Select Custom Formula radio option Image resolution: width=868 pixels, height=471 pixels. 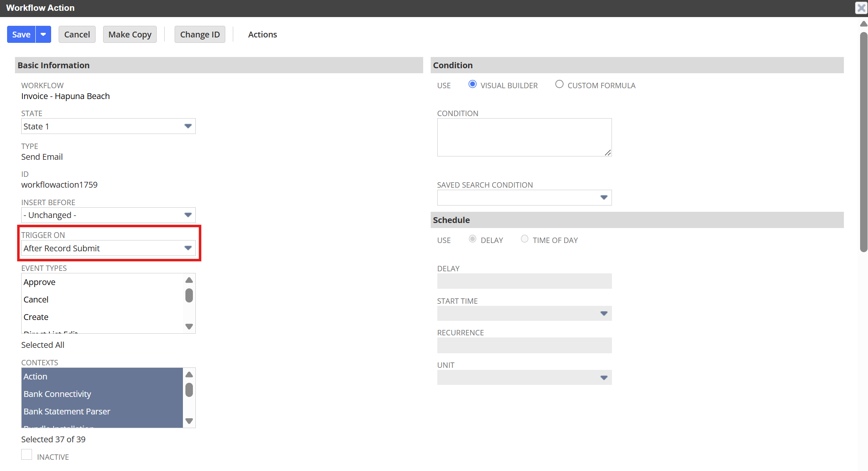559,84
